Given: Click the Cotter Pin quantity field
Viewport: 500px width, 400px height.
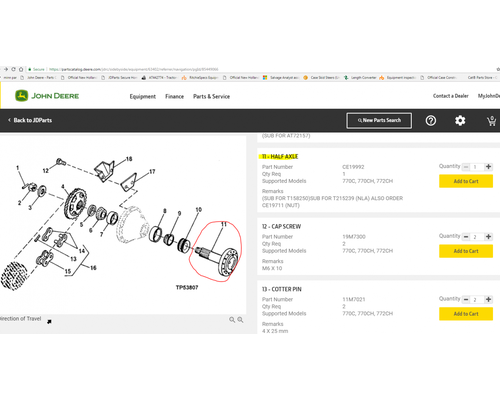Looking at the screenshot, I should (477, 299).
